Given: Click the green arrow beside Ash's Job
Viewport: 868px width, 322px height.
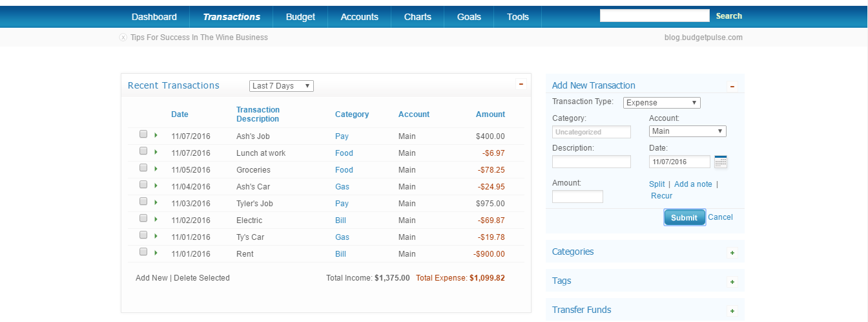Looking at the screenshot, I should coord(156,135).
